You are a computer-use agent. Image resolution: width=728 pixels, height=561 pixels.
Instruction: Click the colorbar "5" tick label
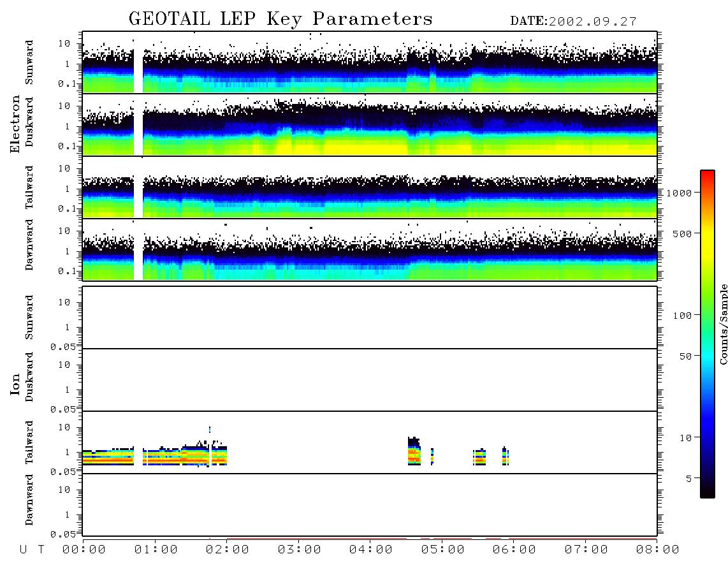coord(689,479)
